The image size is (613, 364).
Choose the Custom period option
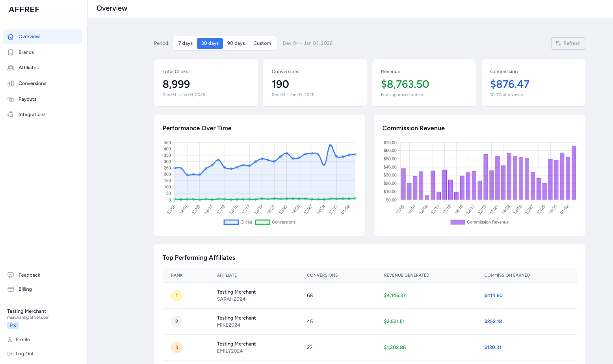click(x=262, y=43)
